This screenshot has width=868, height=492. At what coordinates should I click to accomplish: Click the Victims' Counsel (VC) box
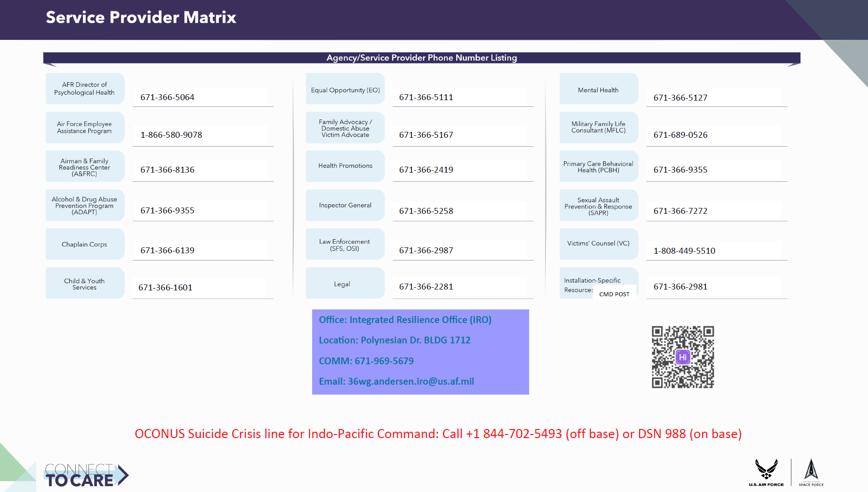[598, 244]
